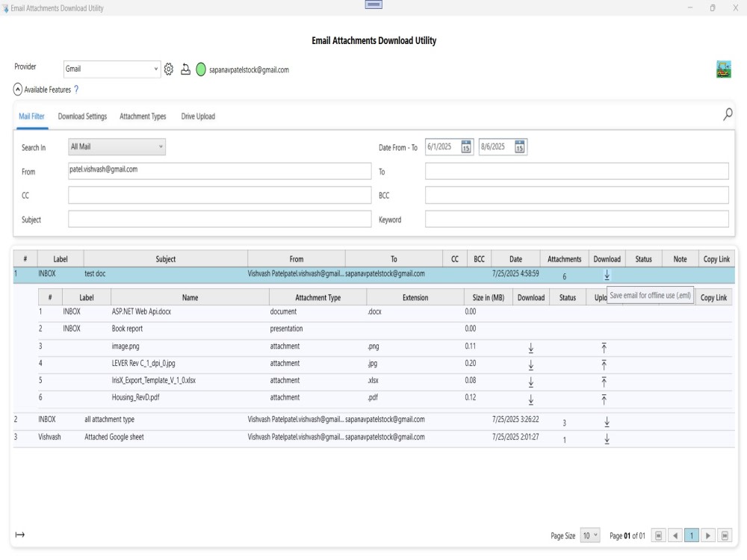The image size is (747, 560).
Task: Select page 1 button in pager
Action: [x=691, y=535]
